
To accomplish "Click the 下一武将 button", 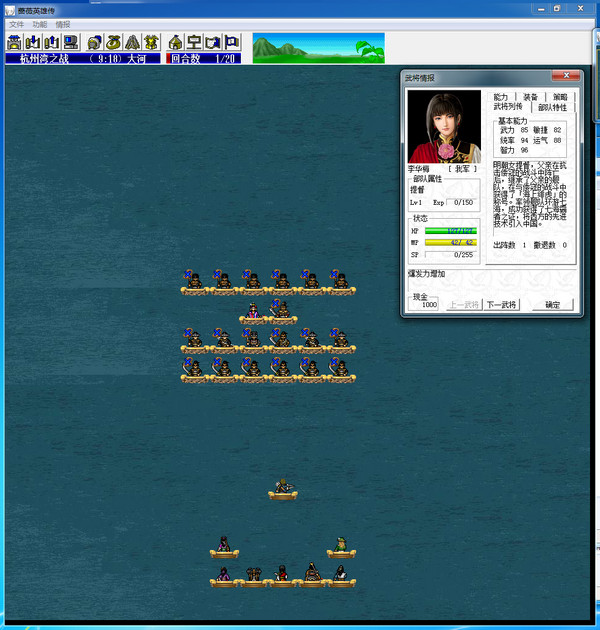I will [501, 305].
